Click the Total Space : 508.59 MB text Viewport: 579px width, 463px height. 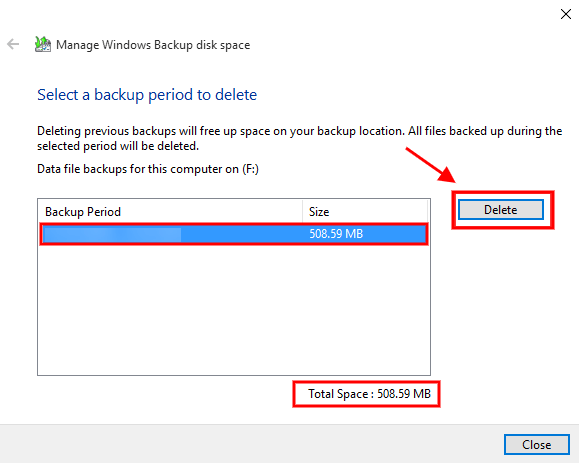coord(369,394)
